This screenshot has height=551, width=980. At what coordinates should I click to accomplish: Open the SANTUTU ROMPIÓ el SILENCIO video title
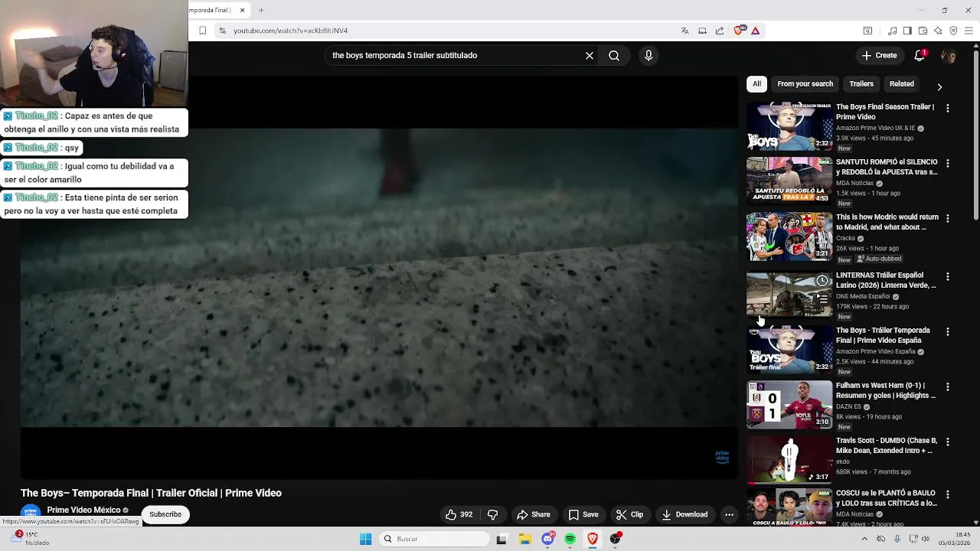(x=887, y=167)
